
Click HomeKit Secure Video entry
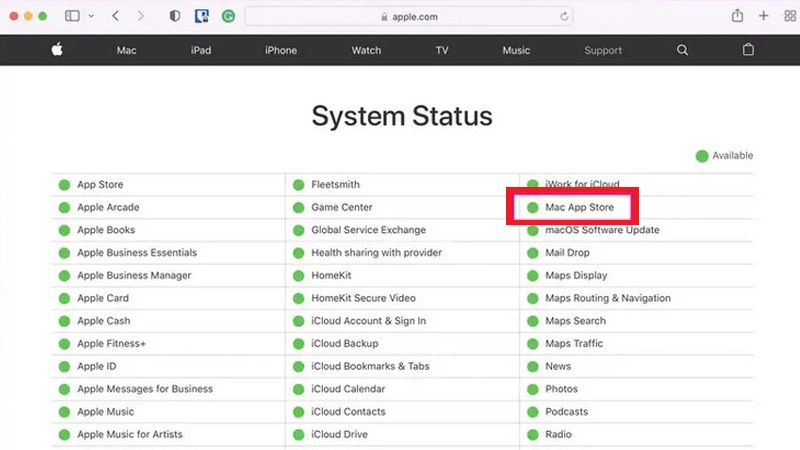point(363,298)
